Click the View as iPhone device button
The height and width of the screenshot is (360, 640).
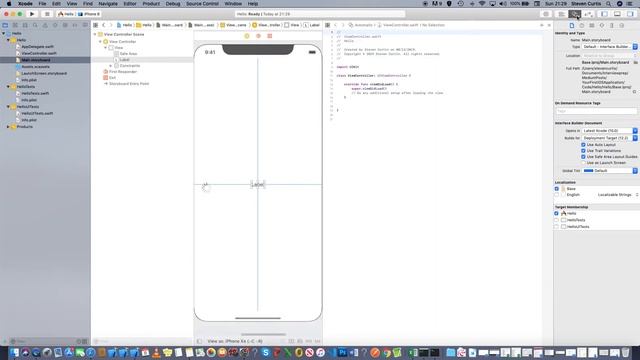[235, 341]
